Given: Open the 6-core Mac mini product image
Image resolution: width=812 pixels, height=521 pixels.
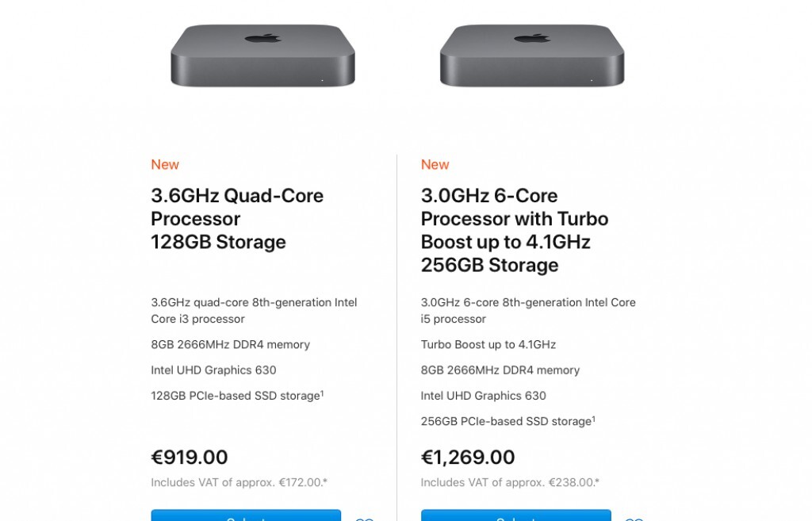Looking at the screenshot, I should [532, 55].
